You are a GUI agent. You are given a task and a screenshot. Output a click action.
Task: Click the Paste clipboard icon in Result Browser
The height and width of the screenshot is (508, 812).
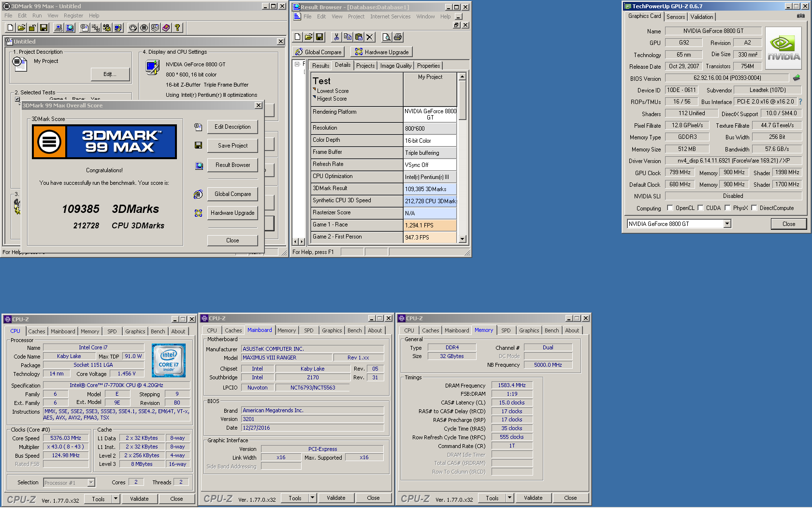coord(359,37)
